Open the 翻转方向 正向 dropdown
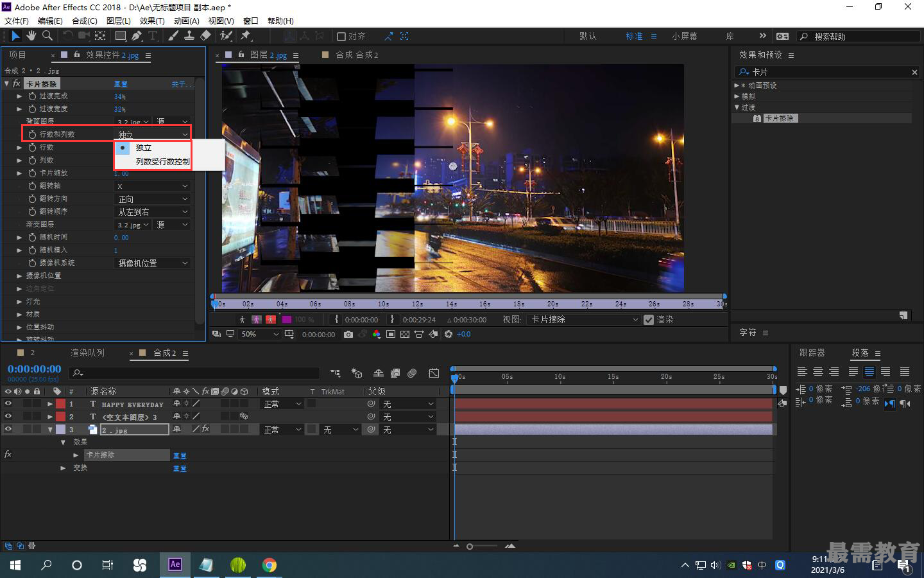This screenshot has width=924, height=578. pos(153,198)
